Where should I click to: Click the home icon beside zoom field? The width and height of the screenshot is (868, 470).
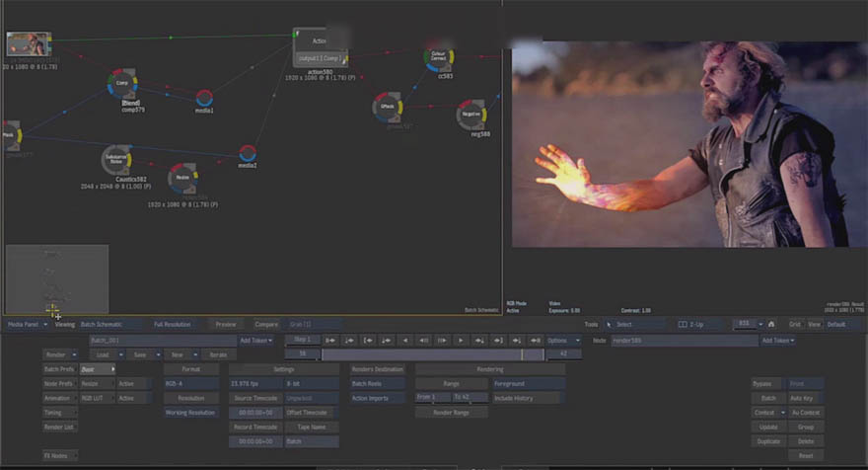(771, 324)
